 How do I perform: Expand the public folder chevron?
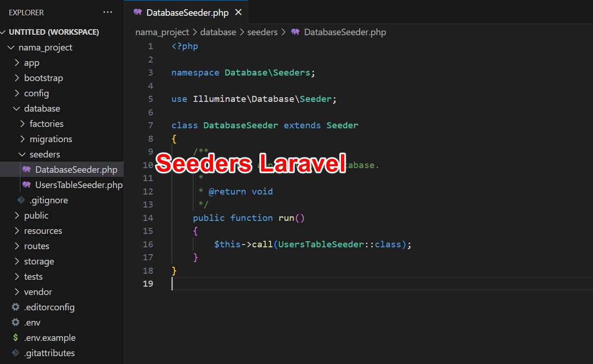tap(17, 215)
